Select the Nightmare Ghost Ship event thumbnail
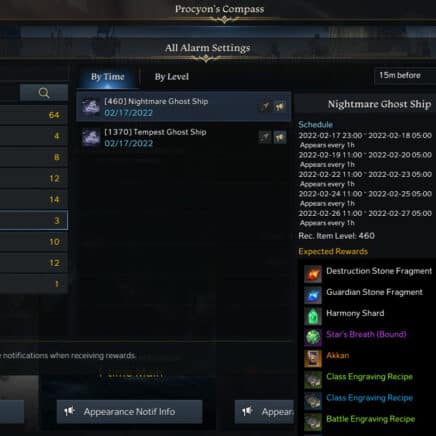Image resolution: width=436 pixels, height=436 pixels. (x=91, y=107)
